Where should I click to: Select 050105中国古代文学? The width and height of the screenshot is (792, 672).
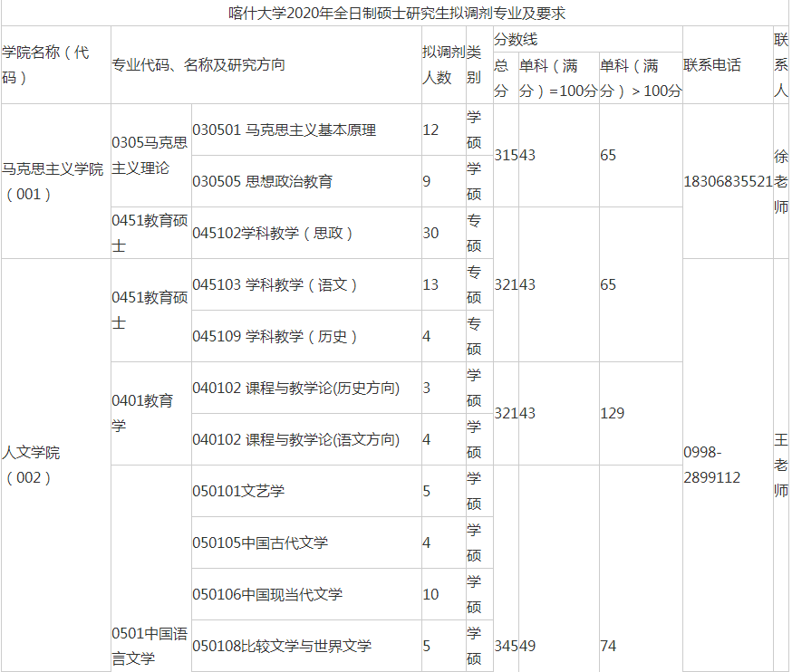tap(260, 542)
